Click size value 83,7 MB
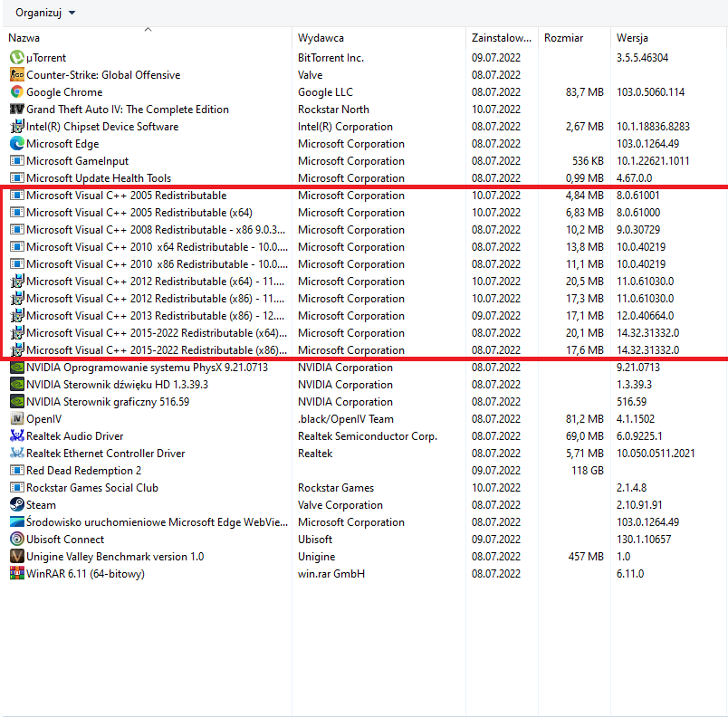The image size is (728, 717). (585, 92)
